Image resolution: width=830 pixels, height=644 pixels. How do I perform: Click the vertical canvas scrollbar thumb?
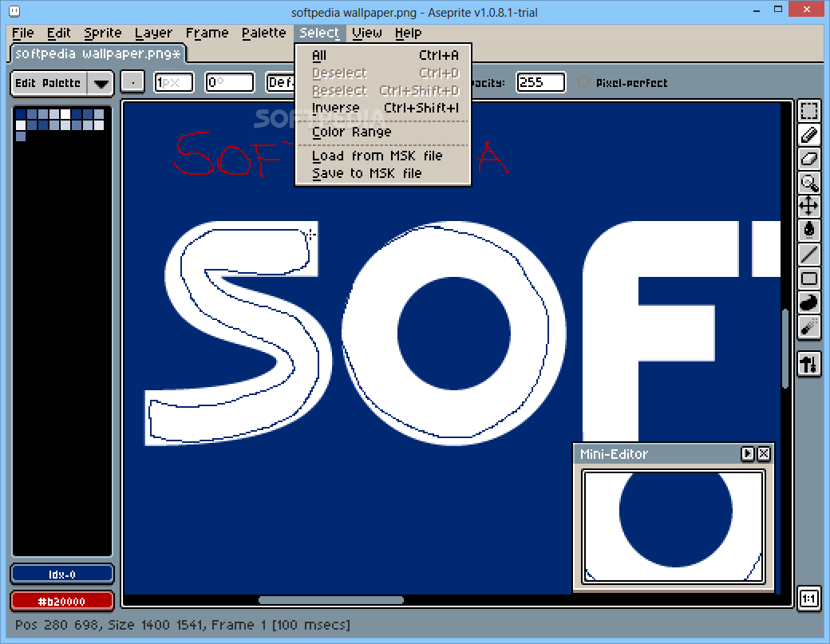click(x=785, y=349)
